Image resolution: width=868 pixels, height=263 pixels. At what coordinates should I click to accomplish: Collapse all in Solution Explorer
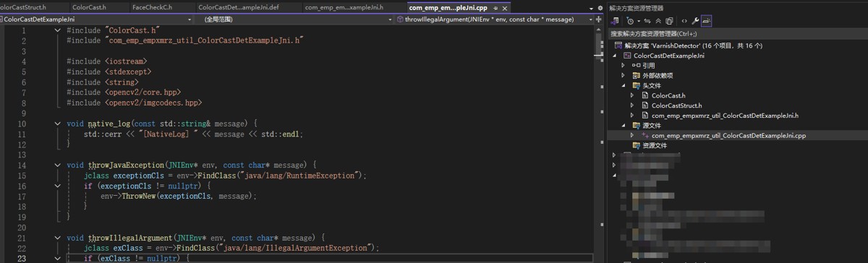[x=658, y=21]
